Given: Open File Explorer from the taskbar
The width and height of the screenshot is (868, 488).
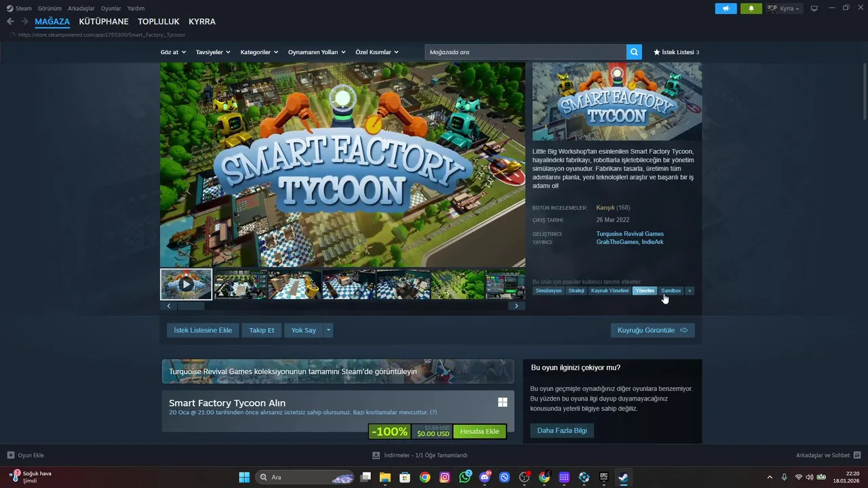Looking at the screenshot, I should (x=384, y=477).
